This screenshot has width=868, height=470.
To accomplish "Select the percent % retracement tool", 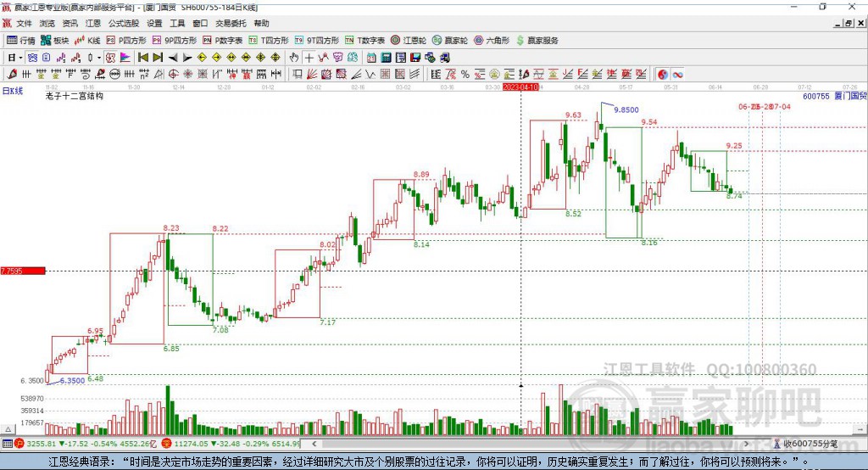I will [465, 75].
